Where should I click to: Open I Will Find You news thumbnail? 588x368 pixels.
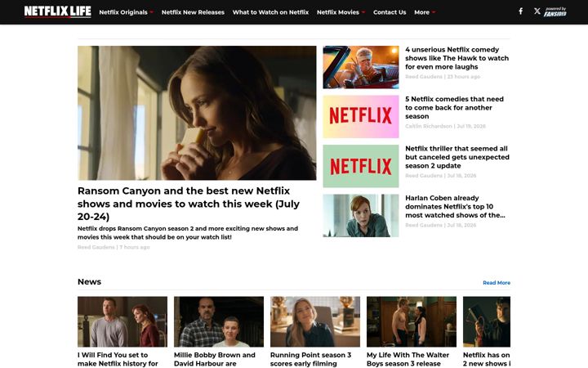[x=122, y=321]
